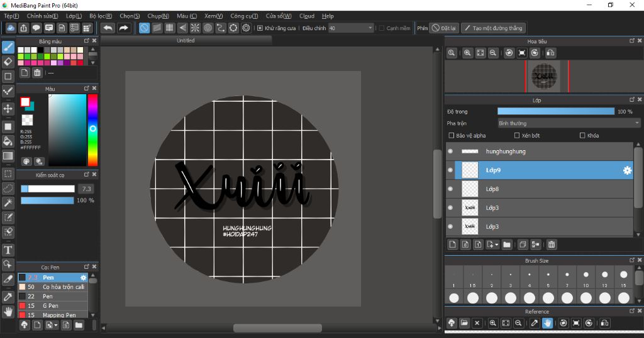644x338 pixels.
Task: Select the hunghunghung layer row
Action: 540,151
